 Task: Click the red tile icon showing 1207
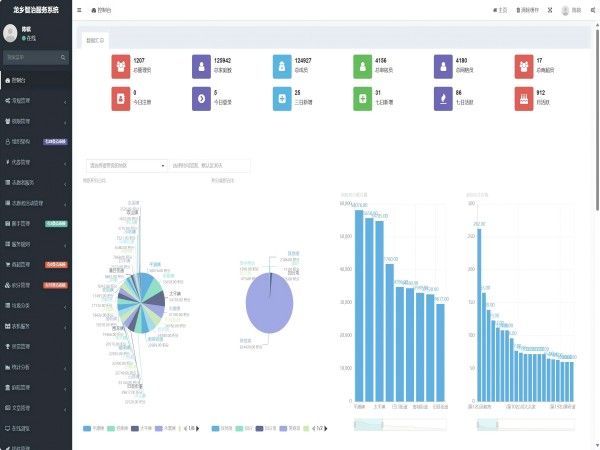[120, 66]
